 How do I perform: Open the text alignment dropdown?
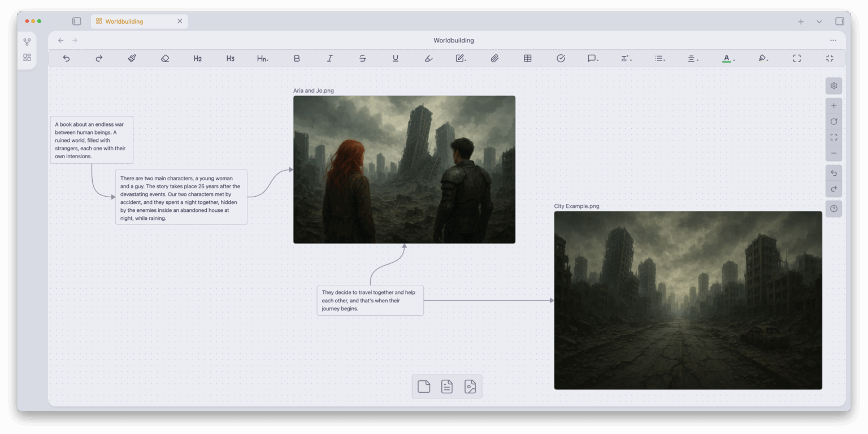[693, 58]
